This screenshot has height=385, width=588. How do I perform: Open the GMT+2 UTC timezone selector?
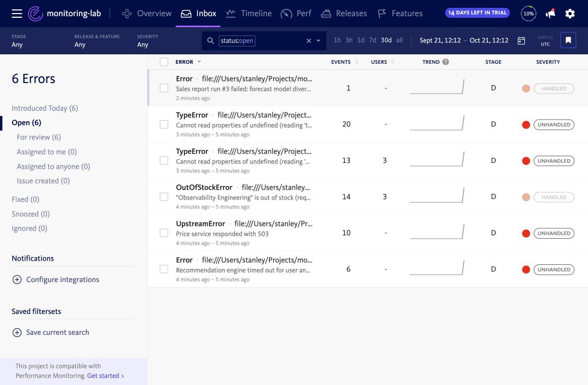(x=545, y=41)
